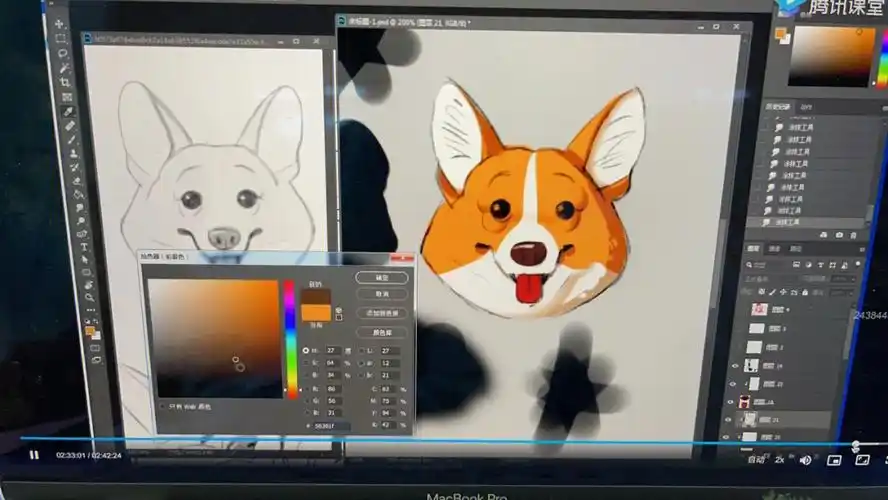Viewport: 888px width, 500px height.
Task: Hide the selected highlighted layer via eye icon
Action: pos(728,420)
